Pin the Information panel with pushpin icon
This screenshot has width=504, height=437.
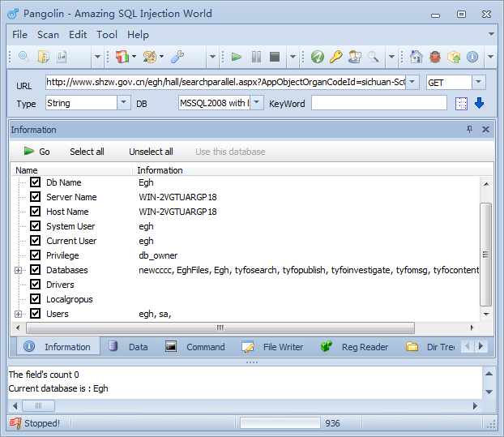[470, 129]
